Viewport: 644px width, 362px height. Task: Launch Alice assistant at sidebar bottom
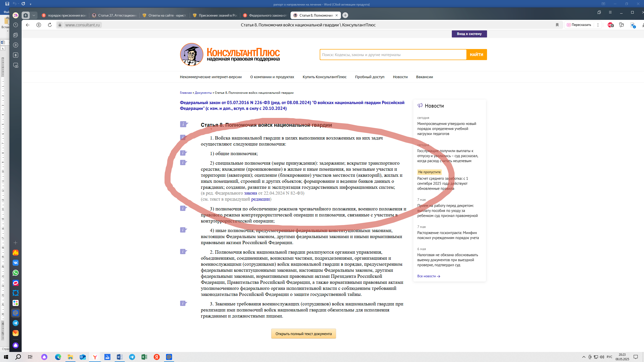click(x=16, y=345)
